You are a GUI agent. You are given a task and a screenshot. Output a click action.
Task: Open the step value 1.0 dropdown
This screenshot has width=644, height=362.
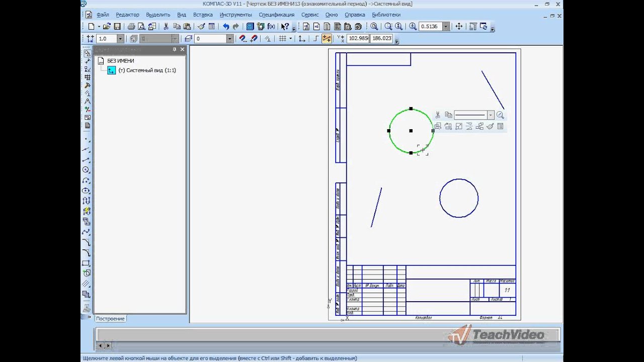[120, 39]
